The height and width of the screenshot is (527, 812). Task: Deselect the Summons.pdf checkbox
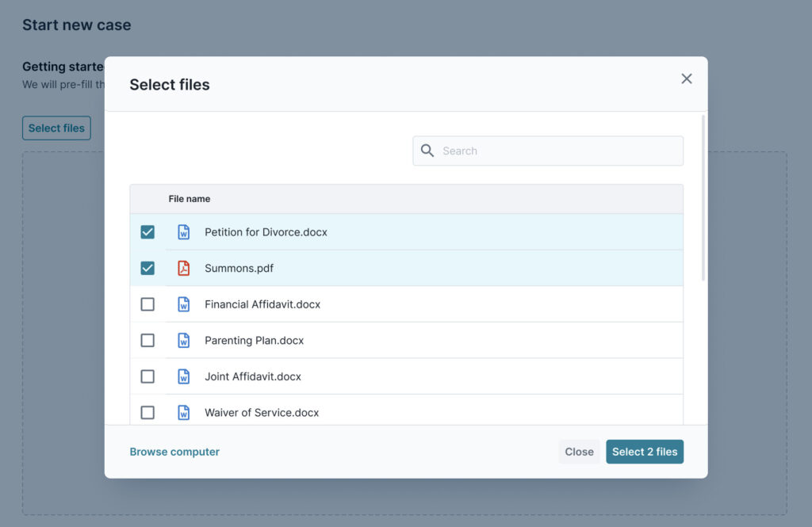click(147, 268)
